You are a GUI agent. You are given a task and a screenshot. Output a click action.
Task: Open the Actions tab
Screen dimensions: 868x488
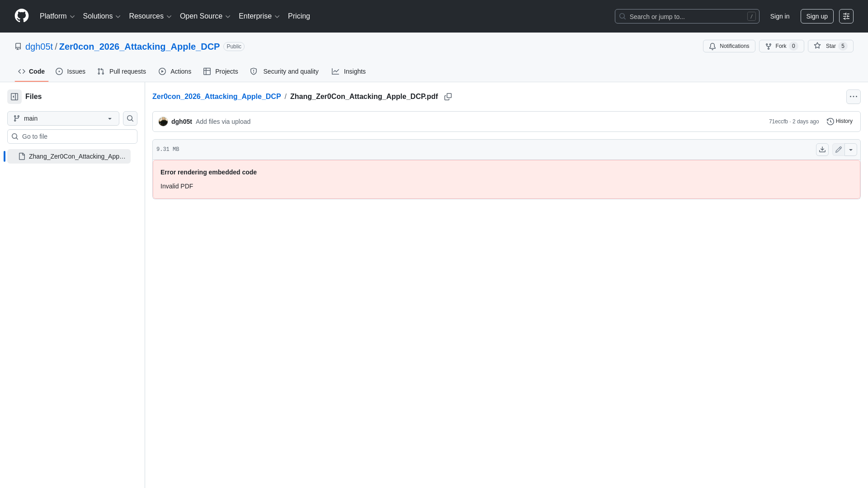[x=175, y=71]
